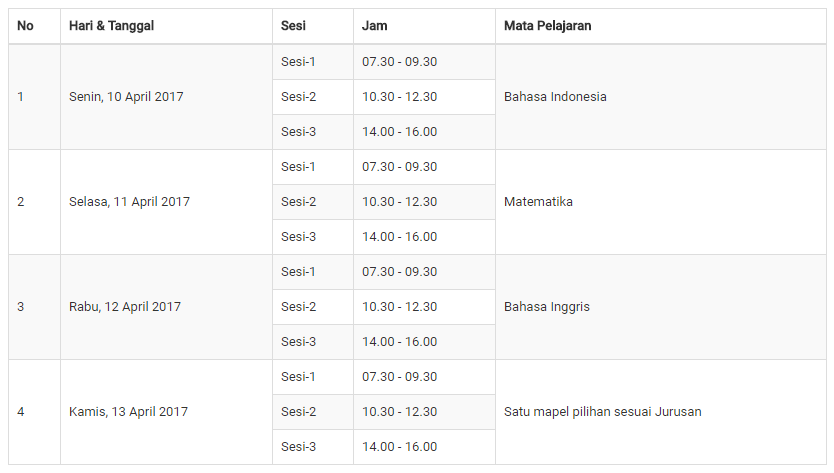Select row number 4 cell
Viewport: 834px width, 473px height.
tap(35, 412)
